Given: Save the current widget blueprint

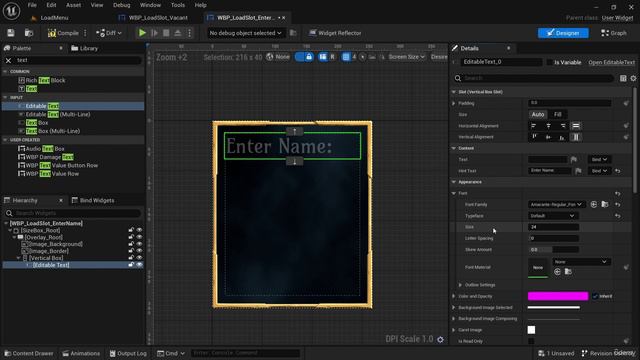Looking at the screenshot, I should pos(11,33).
